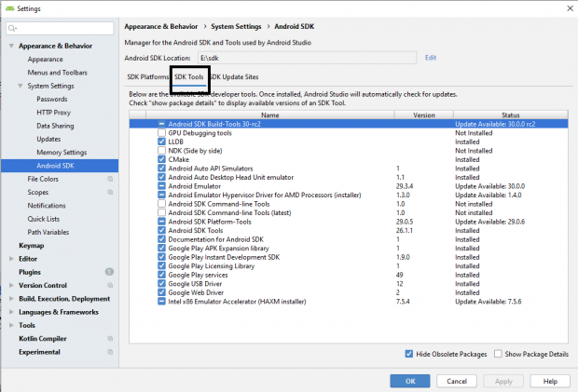Click Edit link for SDK location
The image size is (578, 392).
coord(431,58)
